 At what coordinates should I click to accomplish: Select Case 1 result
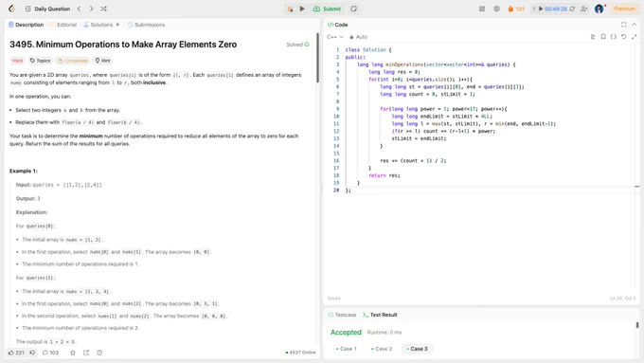(346, 349)
